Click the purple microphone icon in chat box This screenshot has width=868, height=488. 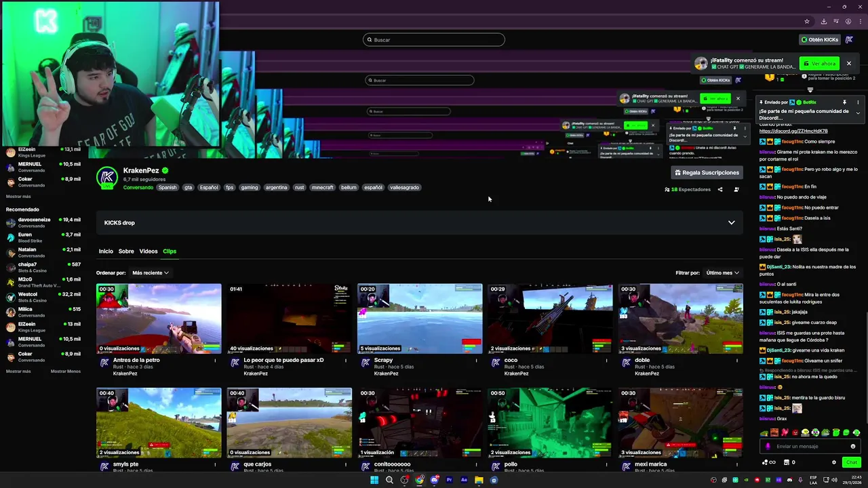click(768, 446)
